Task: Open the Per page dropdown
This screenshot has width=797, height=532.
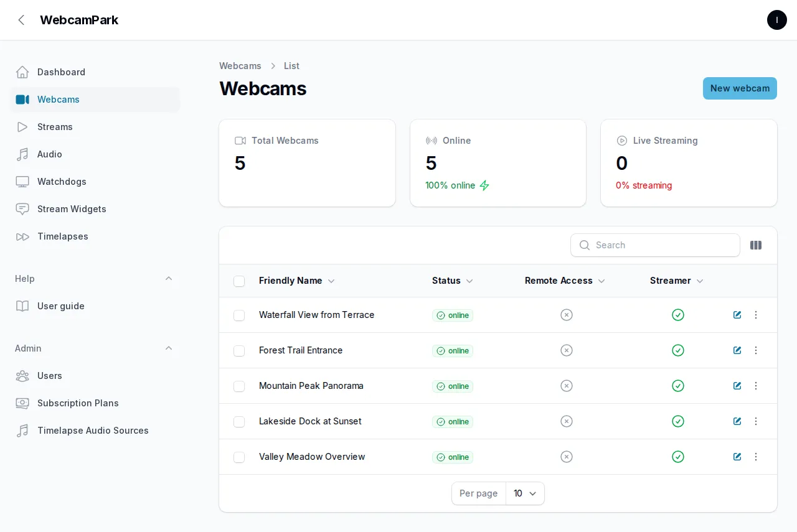Action: pyautogui.click(x=525, y=493)
